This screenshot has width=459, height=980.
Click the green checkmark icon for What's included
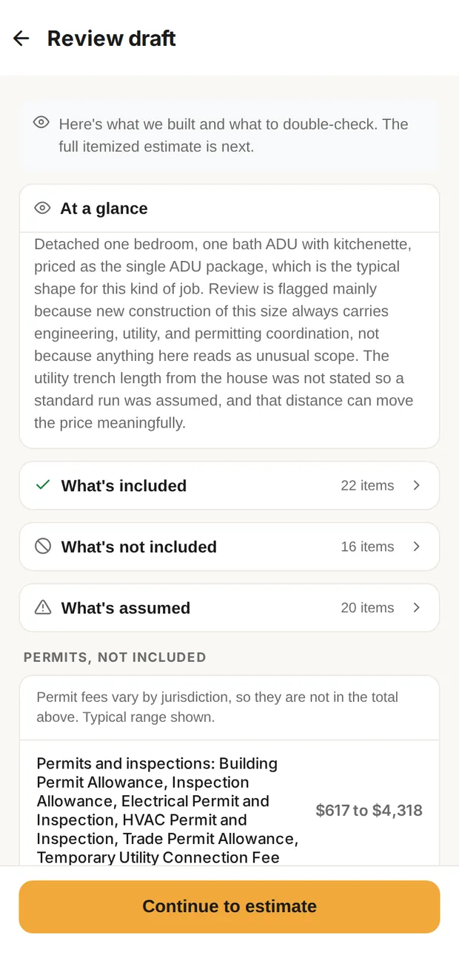point(43,485)
